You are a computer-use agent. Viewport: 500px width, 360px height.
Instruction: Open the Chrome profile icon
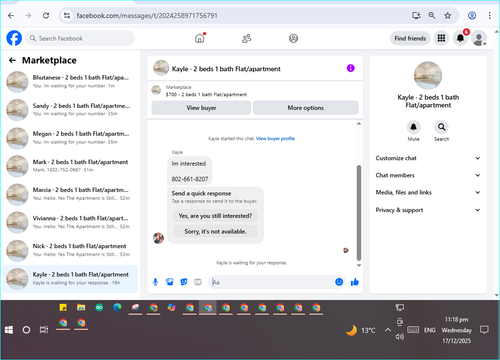472,16
